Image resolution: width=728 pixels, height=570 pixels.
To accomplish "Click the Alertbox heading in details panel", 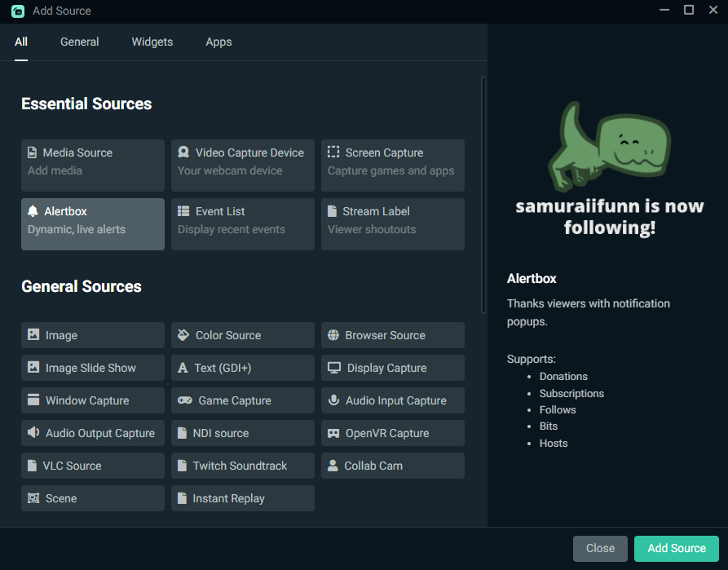I will (x=532, y=278).
